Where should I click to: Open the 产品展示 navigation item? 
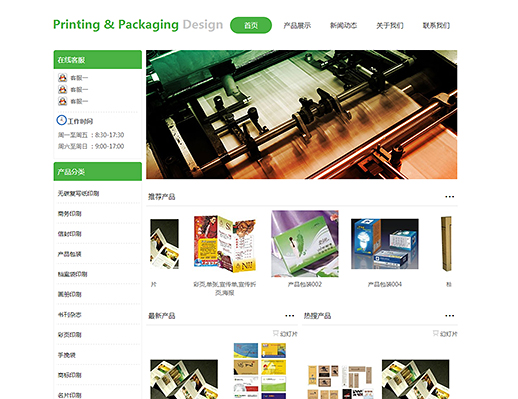click(297, 25)
